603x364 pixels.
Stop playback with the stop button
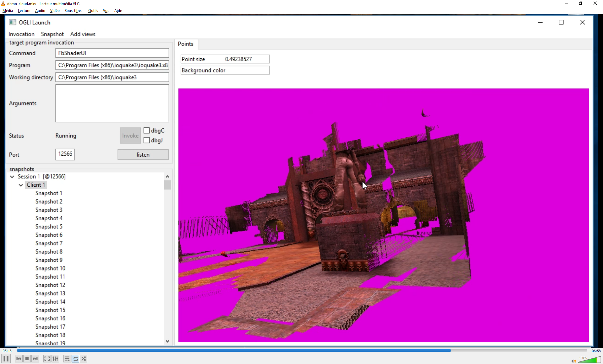pos(27,359)
